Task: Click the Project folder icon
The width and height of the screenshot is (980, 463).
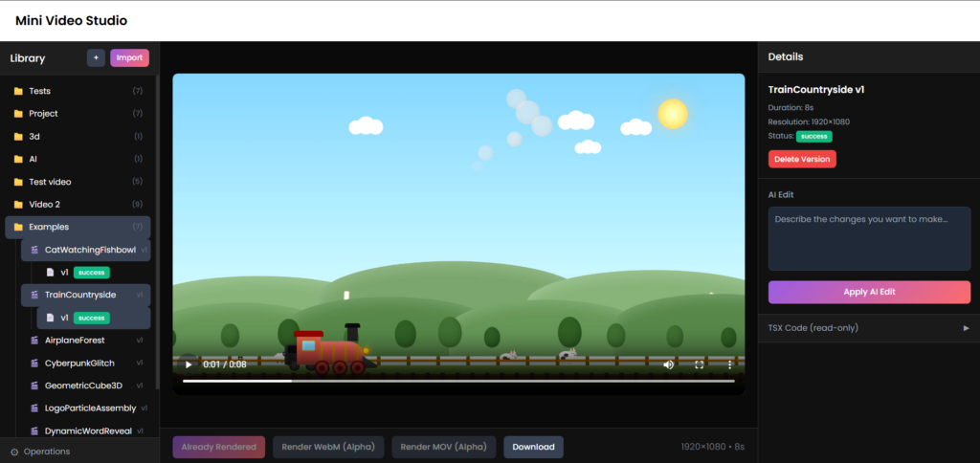Action: [18, 114]
